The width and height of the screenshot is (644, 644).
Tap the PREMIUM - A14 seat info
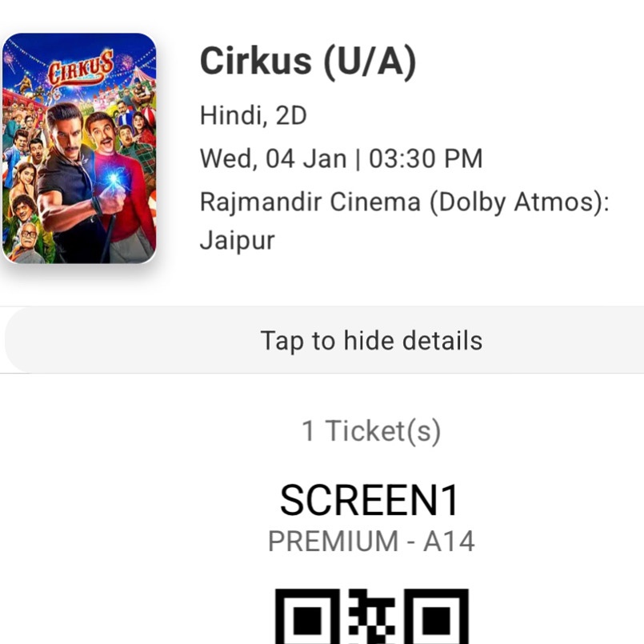point(371,542)
